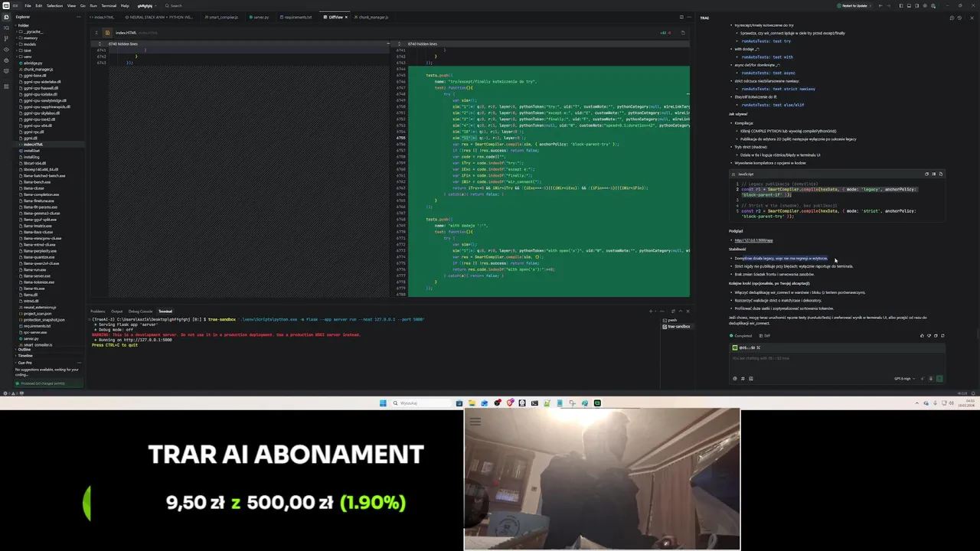Click the Diff button under chat reply
Viewport: 980px width, 551px height.
click(x=765, y=335)
